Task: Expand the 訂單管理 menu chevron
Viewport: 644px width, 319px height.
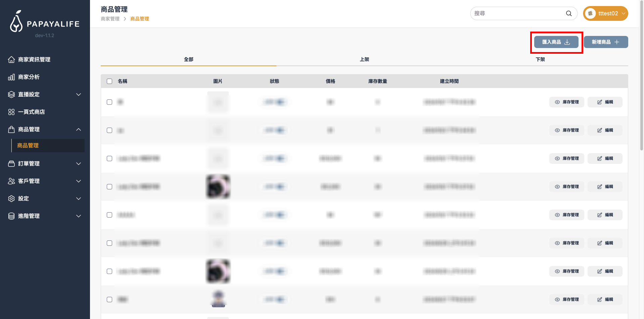Action: point(79,164)
